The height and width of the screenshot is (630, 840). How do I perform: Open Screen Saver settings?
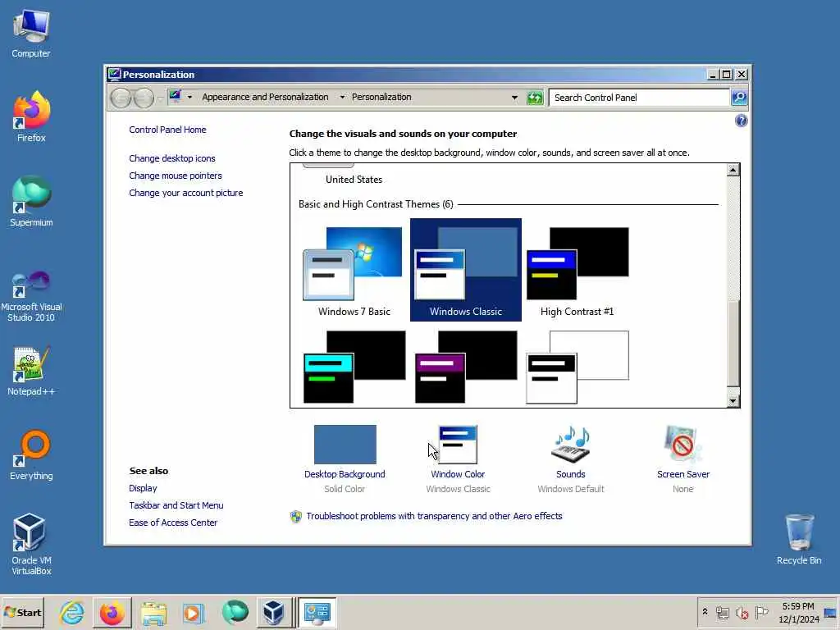tap(683, 459)
